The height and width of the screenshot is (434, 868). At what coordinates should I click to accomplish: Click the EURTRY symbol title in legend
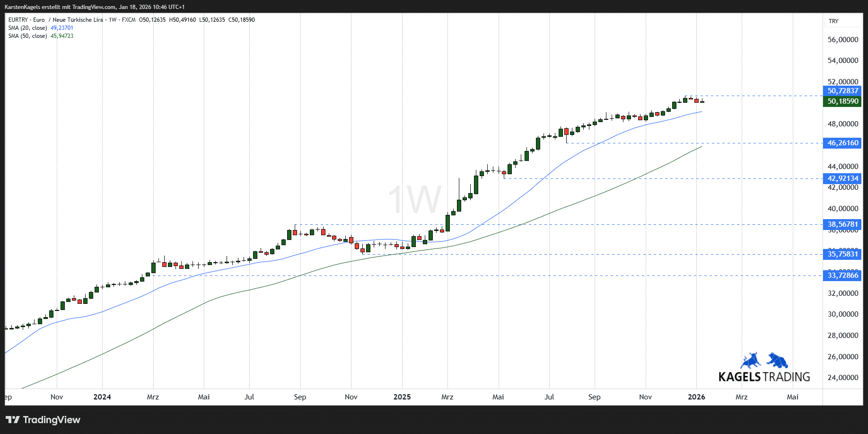pos(26,20)
